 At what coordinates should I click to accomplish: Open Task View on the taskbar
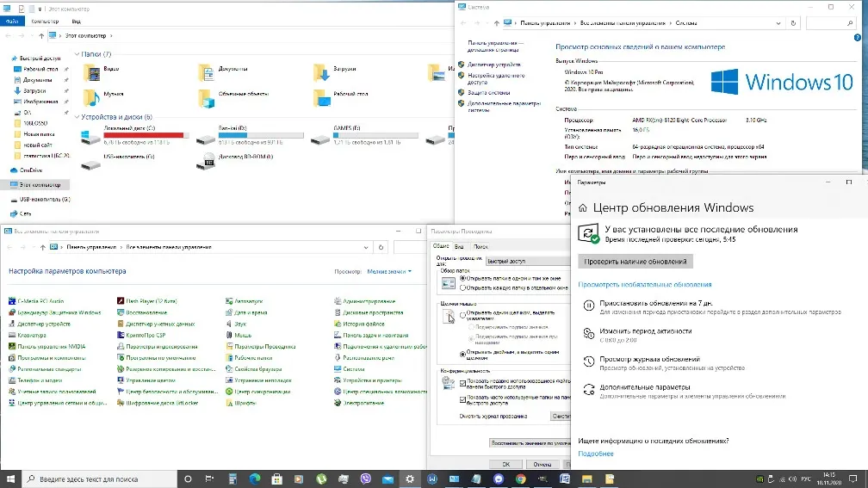[209, 479]
